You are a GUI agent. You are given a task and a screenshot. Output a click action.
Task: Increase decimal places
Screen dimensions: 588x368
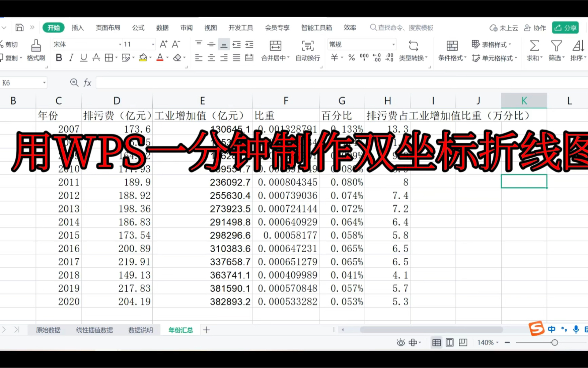(377, 58)
